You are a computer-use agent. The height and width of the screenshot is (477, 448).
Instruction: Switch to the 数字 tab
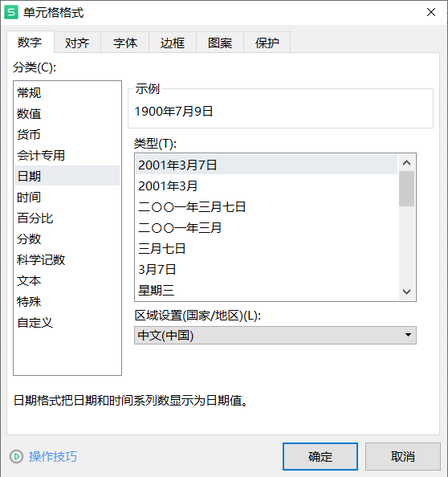click(31, 43)
